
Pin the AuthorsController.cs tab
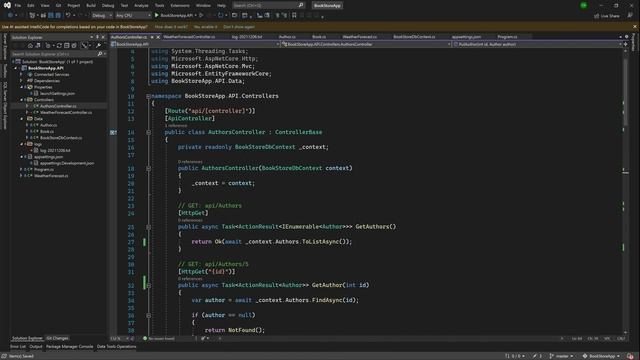pyautogui.click(x=152, y=37)
